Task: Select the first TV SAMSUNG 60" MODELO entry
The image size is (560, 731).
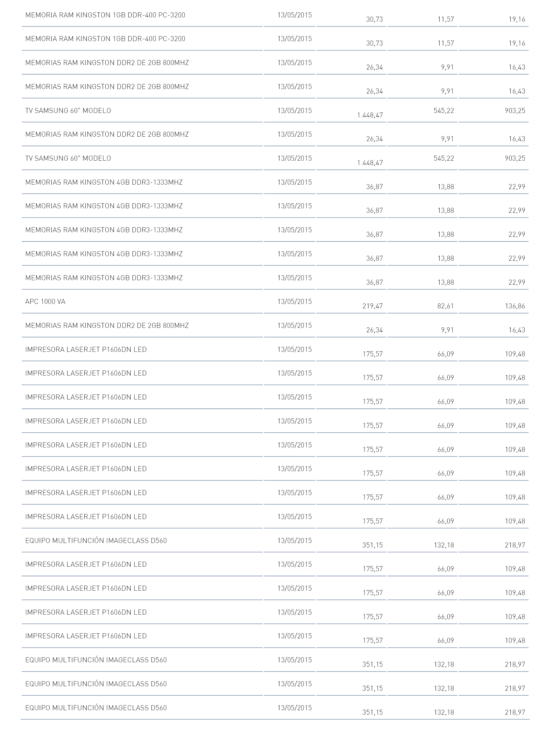Action: click(x=68, y=111)
